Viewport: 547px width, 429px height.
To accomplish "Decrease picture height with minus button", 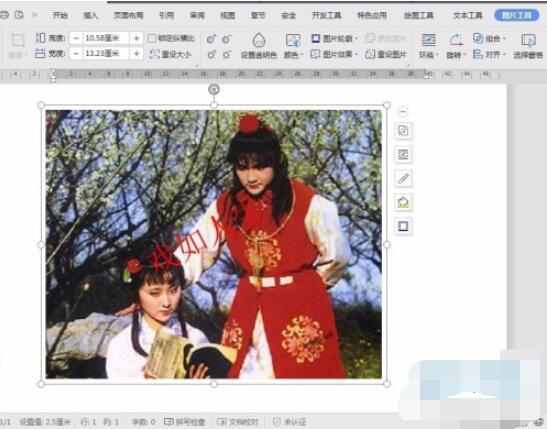I will pyautogui.click(x=76, y=38).
